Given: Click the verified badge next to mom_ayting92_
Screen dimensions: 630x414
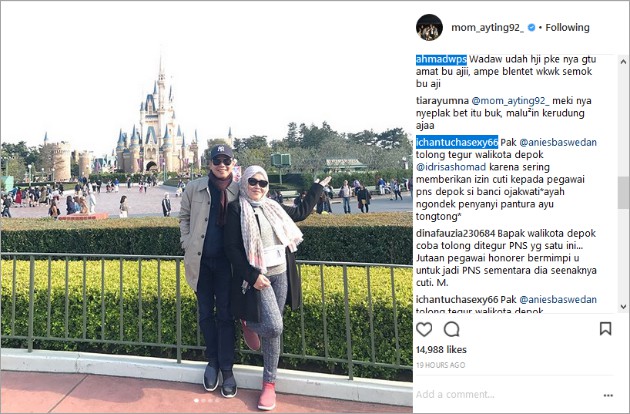Looking at the screenshot, I should tap(531, 28).
